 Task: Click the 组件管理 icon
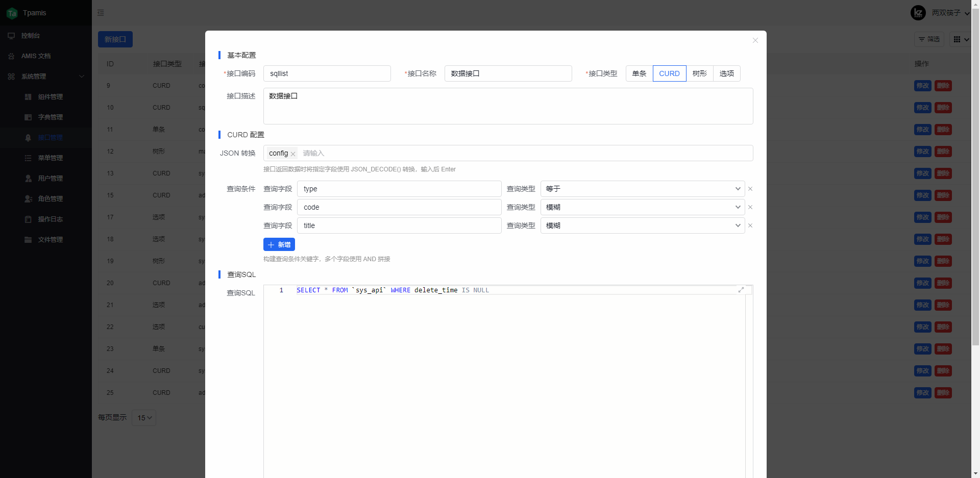(x=28, y=97)
